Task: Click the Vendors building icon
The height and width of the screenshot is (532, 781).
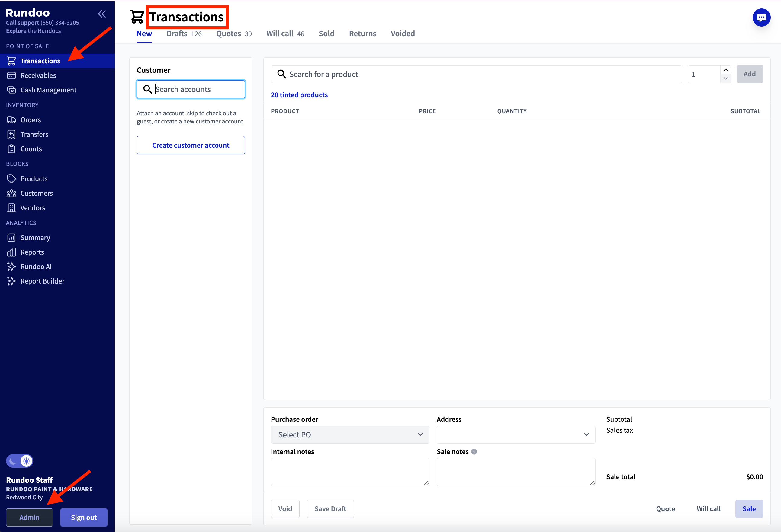Action: tap(11, 208)
